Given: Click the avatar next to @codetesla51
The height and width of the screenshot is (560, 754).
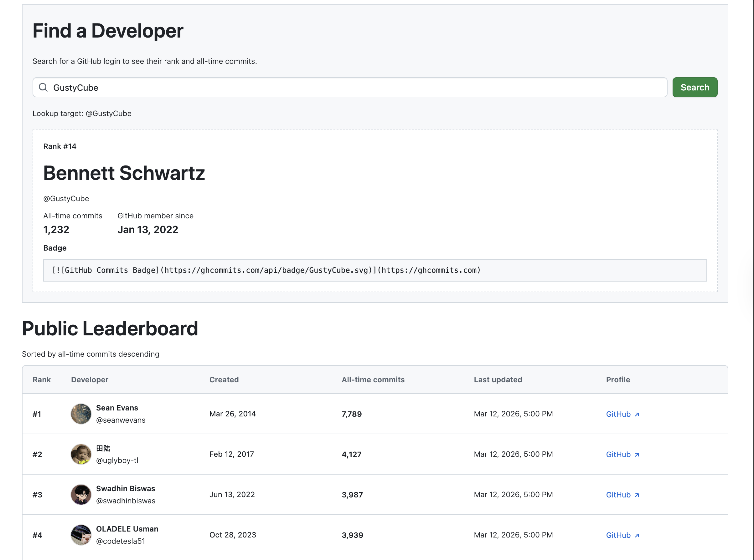Looking at the screenshot, I should pos(81,535).
